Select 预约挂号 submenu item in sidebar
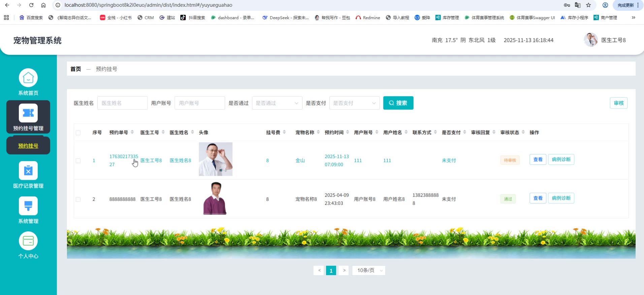644x295 pixels. [x=28, y=146]
